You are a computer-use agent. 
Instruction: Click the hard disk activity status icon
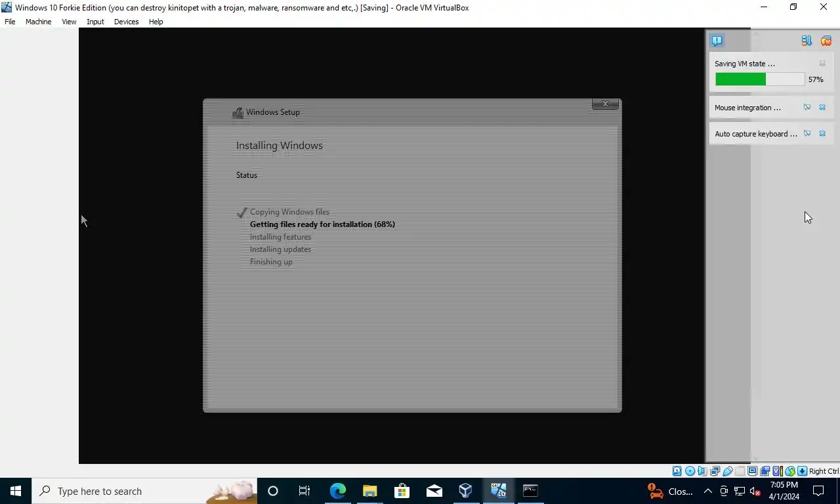(x=677, y=471)
